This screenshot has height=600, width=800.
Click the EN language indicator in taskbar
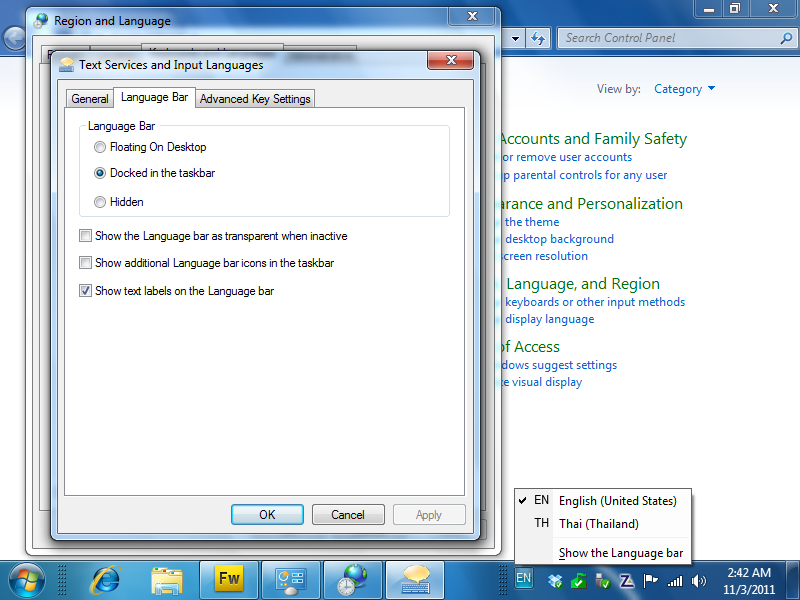pos(523,579)
